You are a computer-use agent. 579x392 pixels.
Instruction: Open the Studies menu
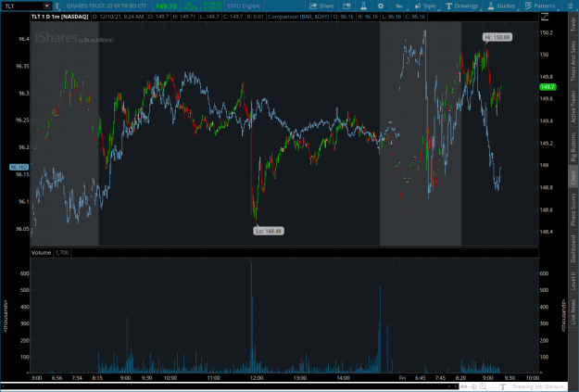[x=501, y=6]
